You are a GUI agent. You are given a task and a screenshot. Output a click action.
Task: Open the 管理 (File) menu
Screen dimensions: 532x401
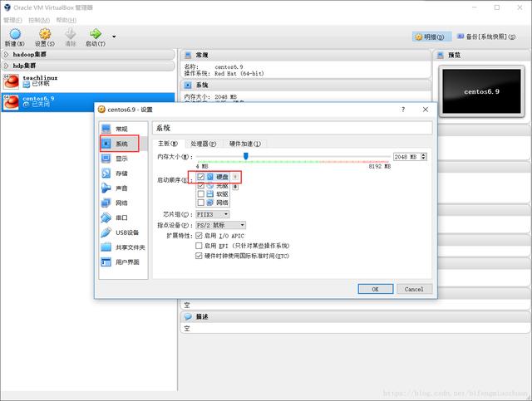coord(12,20)
